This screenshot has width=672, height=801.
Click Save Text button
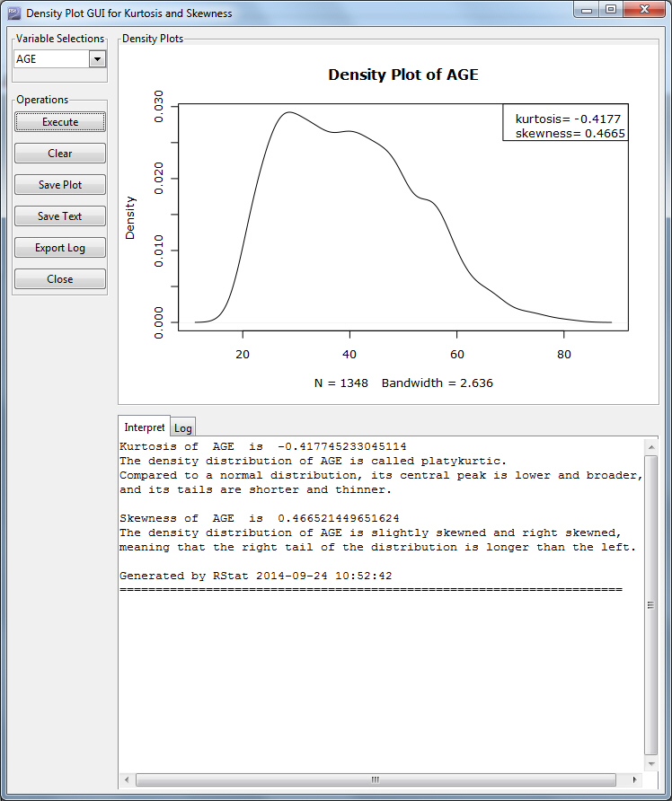pyautogui.click(x=60, y=216)
